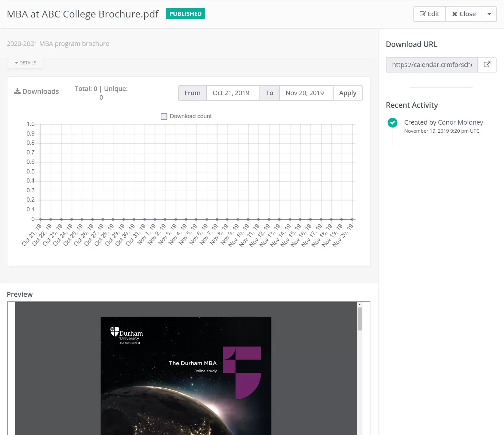Click the Durham MBA brochure cover preview
This screenshot has width=504, height=435.
186,376
